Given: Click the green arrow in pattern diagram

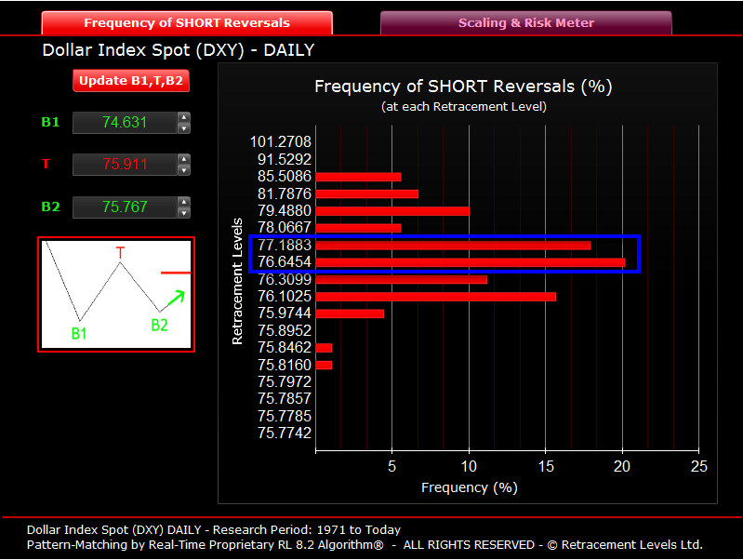Looking at the screenshot, I should tap(177, 298).
